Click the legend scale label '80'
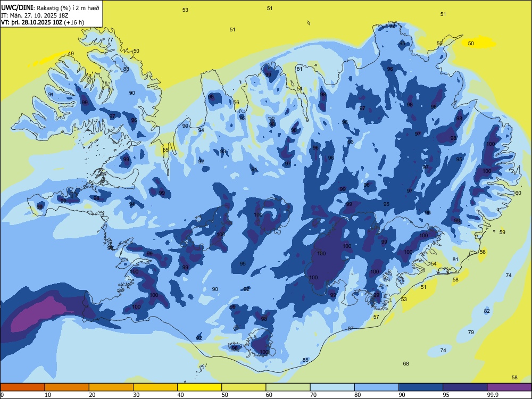Image resolution: width=532 pixels, height=399 pixels. pyautogui.click(x=358, y=395)
